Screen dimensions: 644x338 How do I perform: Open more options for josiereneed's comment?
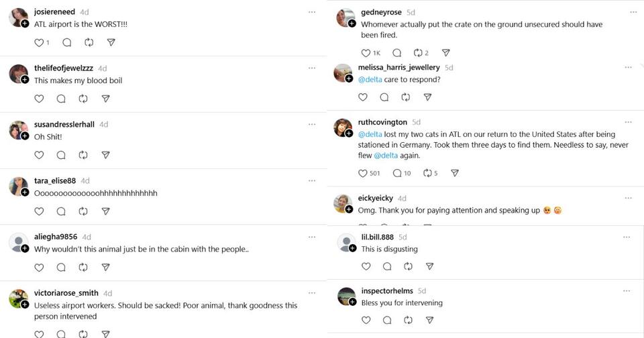coord(312,12)
